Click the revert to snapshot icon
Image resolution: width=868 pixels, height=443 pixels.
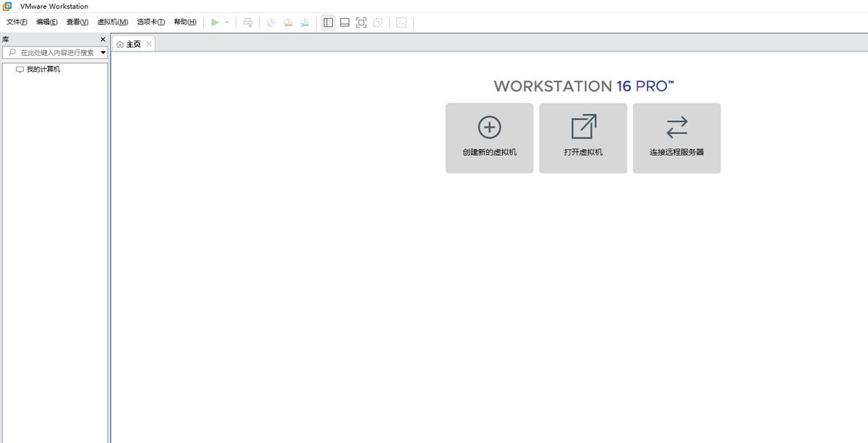pos(288,22)
